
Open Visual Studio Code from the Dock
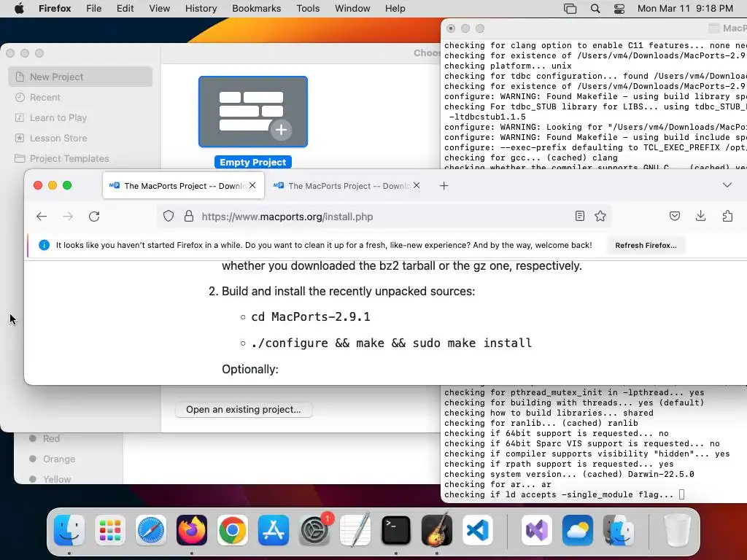pos(478,530)
